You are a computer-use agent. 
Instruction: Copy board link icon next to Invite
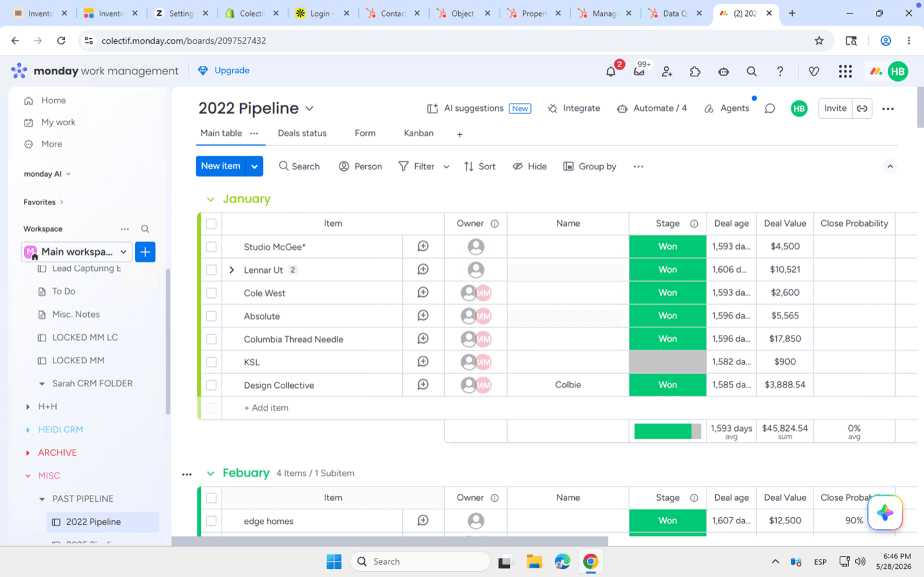point(862,108)
